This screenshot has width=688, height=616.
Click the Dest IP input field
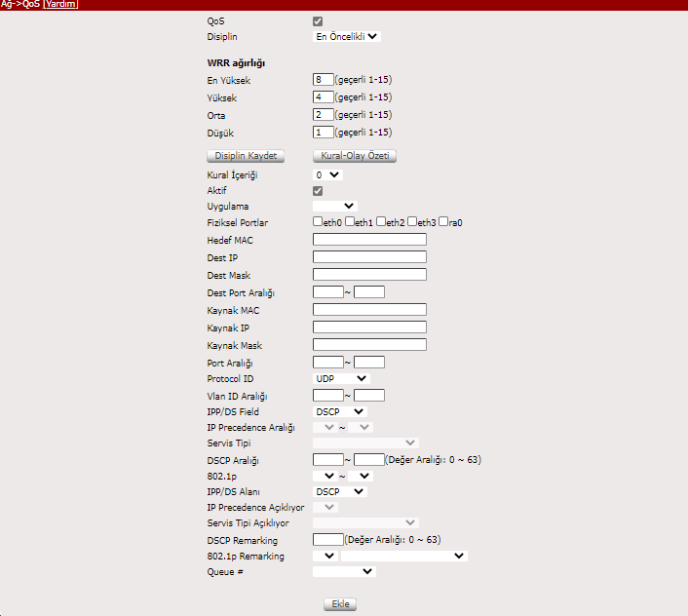(369, 256)
